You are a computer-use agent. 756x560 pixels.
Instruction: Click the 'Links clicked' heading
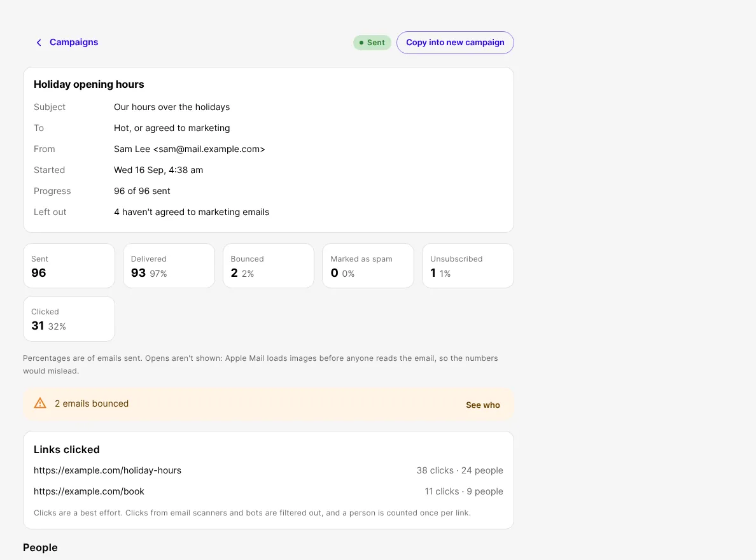[x=67, y=449]
